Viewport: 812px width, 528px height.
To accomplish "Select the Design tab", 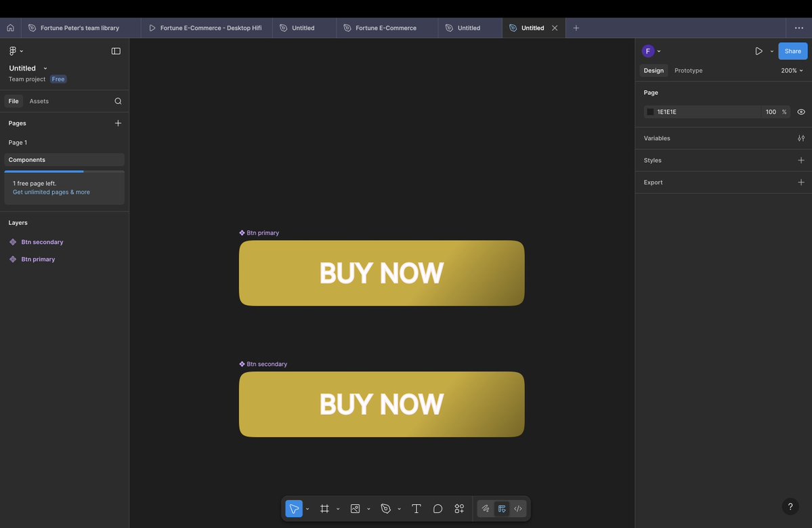I will tap(654, 70).
